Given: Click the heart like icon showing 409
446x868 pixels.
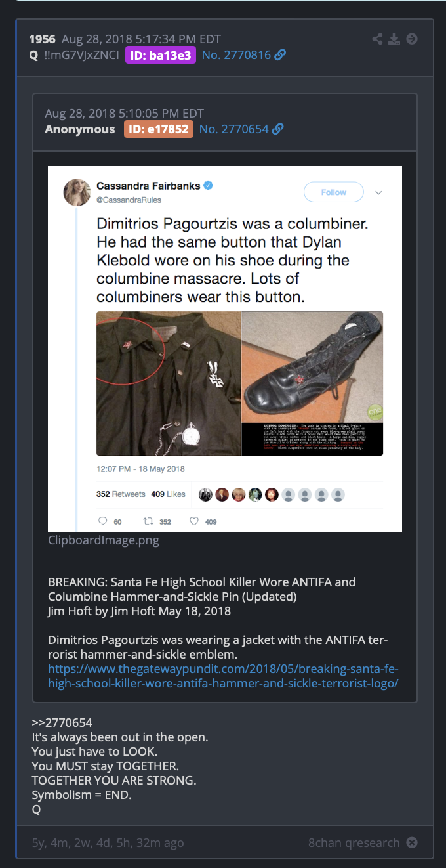Looking at the screenshot, I should pyautogui.click(x=194, y=521).
